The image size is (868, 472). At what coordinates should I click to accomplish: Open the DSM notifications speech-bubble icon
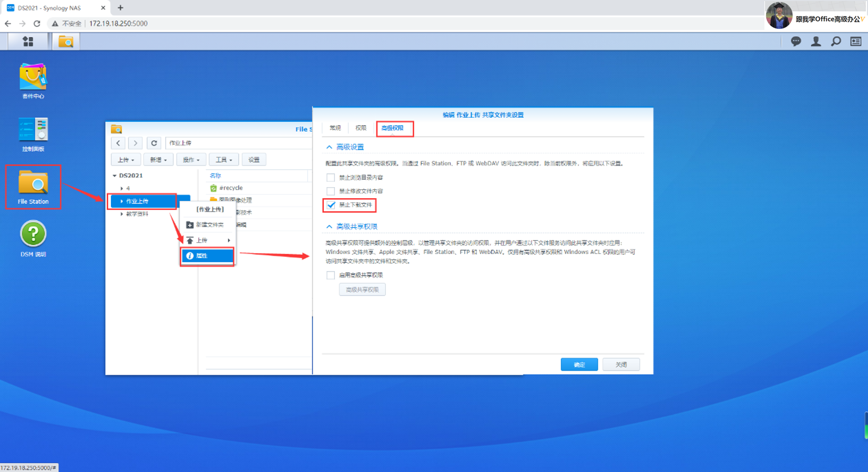796,41
